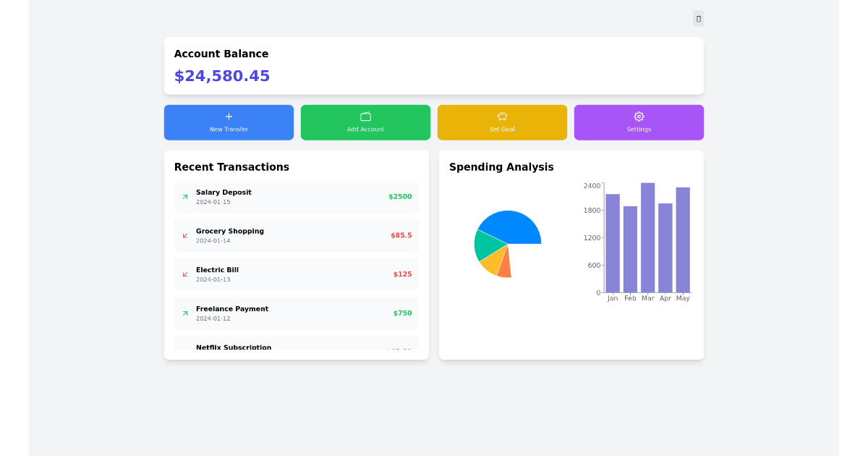Screen dimensions: 868x456
Task: Click the orange pie chart slice
Action: pos(504,265)
